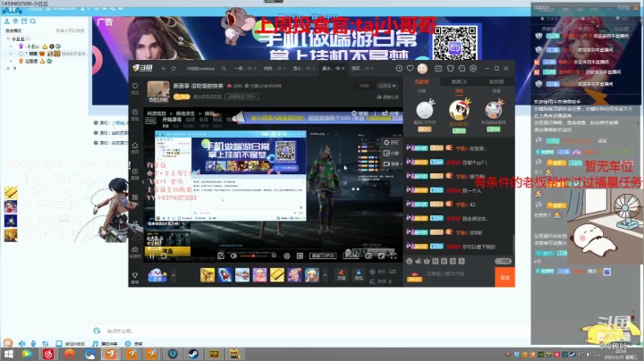The image size is (644, 361).
Task: Open the heart favorites icon in Douyu title bar
Action: coord(410,69)
